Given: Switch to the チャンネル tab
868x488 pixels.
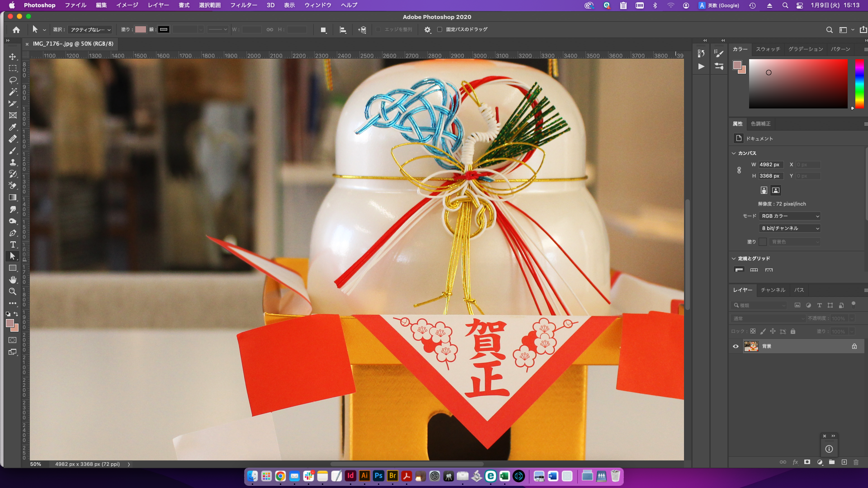Looking at the screenshot, I should 773,290.
